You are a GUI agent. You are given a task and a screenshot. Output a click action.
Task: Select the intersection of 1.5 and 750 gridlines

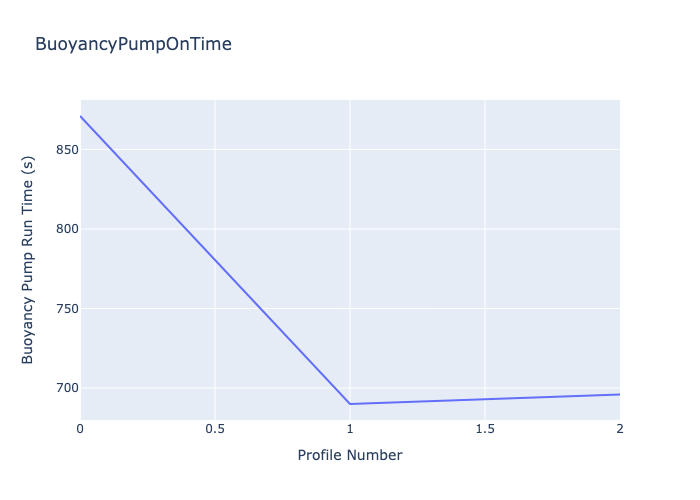(485, 308)
